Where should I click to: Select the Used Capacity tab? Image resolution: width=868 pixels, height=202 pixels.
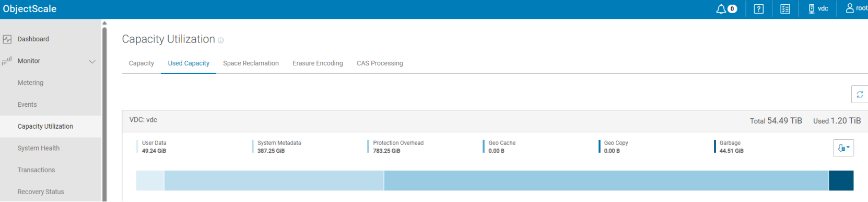click(x=189, y=63)
